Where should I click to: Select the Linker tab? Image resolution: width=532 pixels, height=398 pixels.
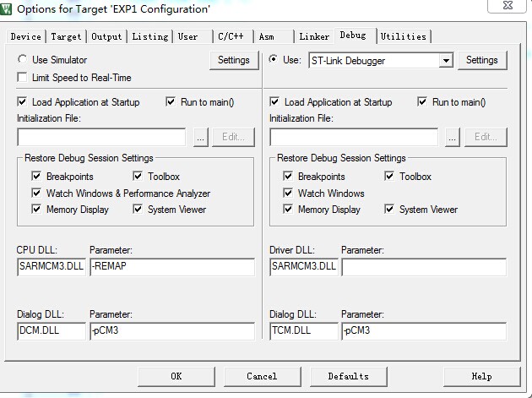pos(314,36)
